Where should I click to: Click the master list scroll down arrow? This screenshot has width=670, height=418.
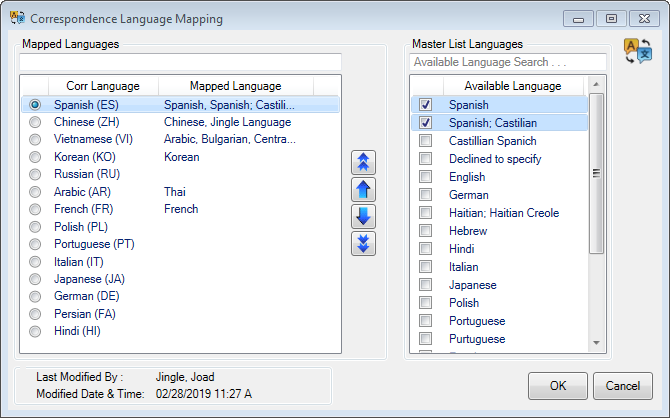tap(596, 343)
